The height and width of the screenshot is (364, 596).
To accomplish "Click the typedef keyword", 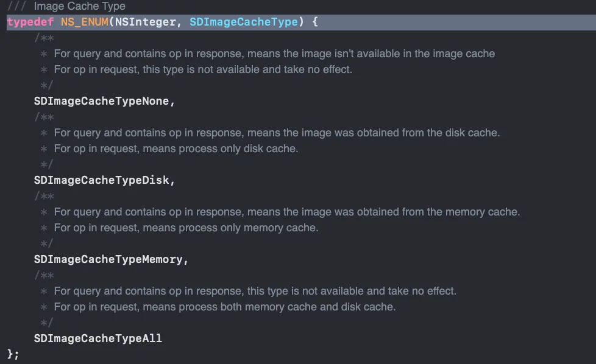I will [x=30, y=22].
